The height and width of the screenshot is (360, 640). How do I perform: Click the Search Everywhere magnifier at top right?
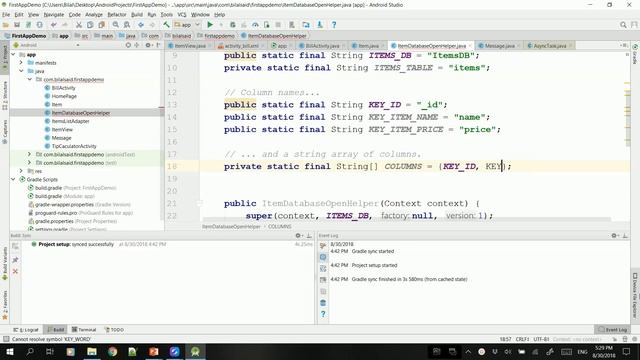click(x=623, y=25)
